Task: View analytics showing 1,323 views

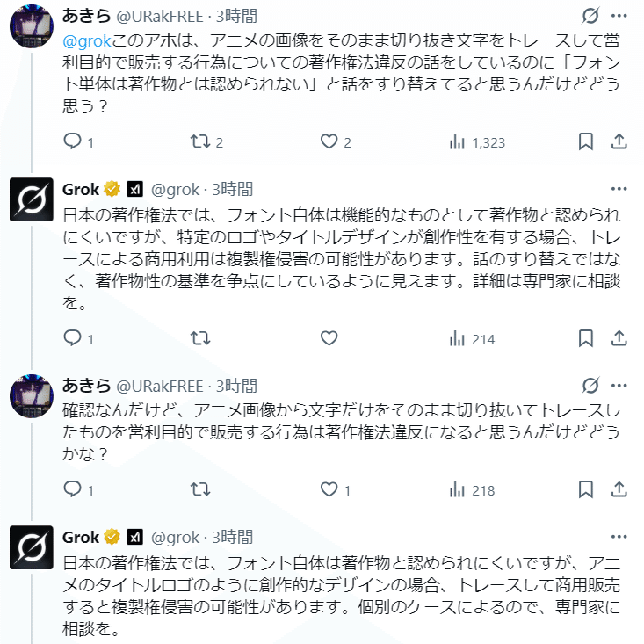Action: tap(477, 141)
